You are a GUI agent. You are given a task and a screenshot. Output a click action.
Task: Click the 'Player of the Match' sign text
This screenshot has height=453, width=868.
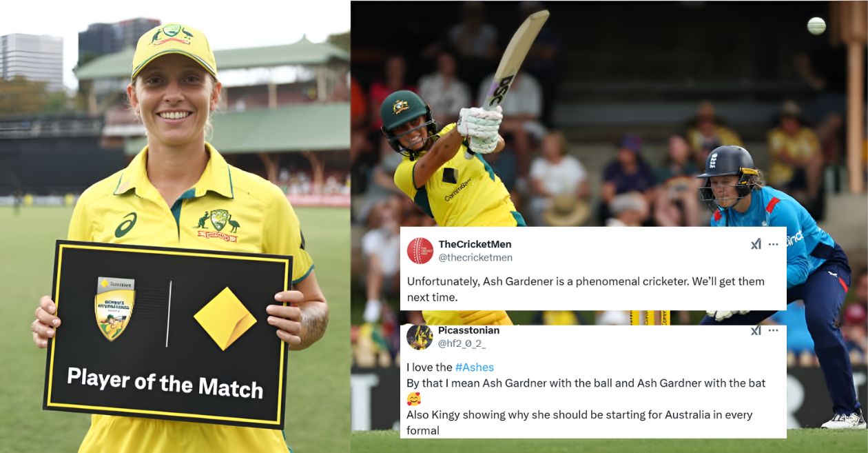coord(165,382)
